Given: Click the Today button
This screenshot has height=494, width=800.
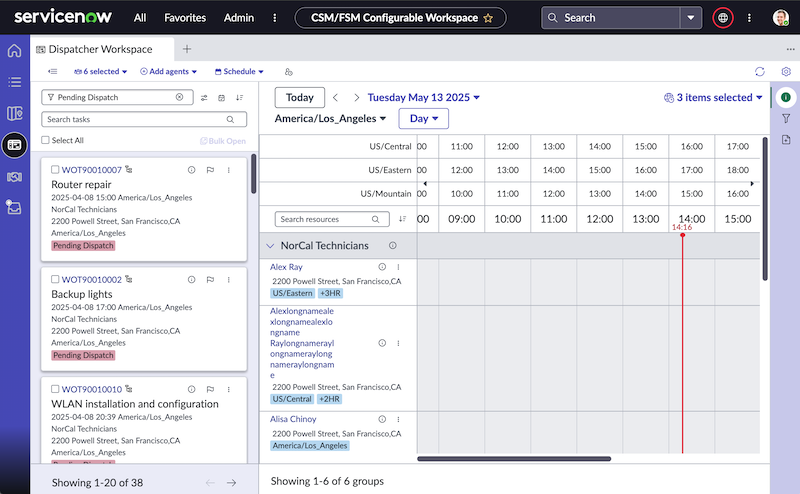Looking at the screenshot, I should click(299, 97).
